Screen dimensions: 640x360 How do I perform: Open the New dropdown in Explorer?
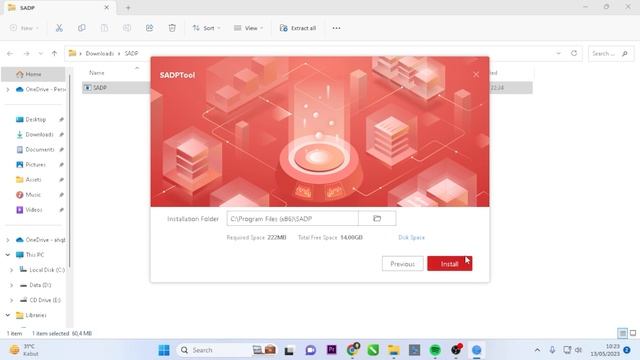point(24,28)
